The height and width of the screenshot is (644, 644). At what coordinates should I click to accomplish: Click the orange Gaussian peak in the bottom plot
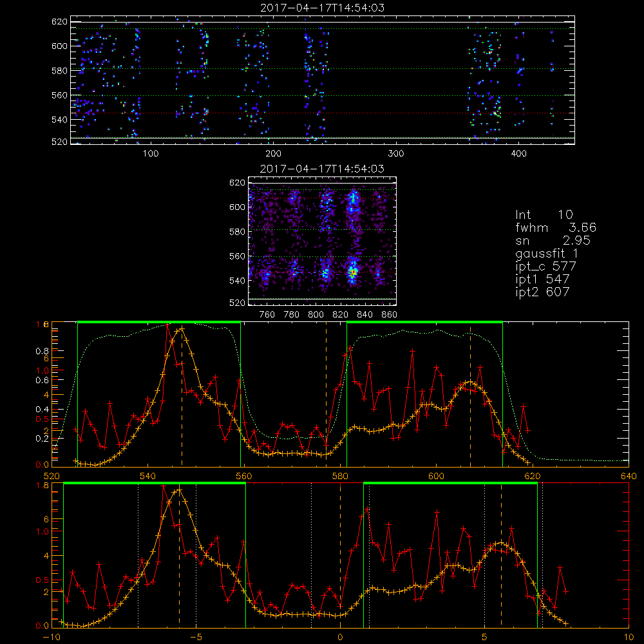tap(179, 490)
